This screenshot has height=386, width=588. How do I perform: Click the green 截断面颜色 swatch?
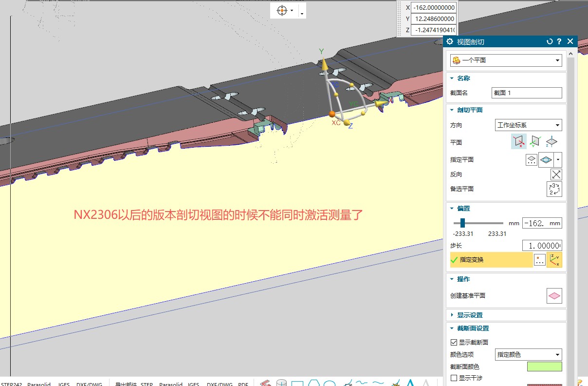pos(544,367)
